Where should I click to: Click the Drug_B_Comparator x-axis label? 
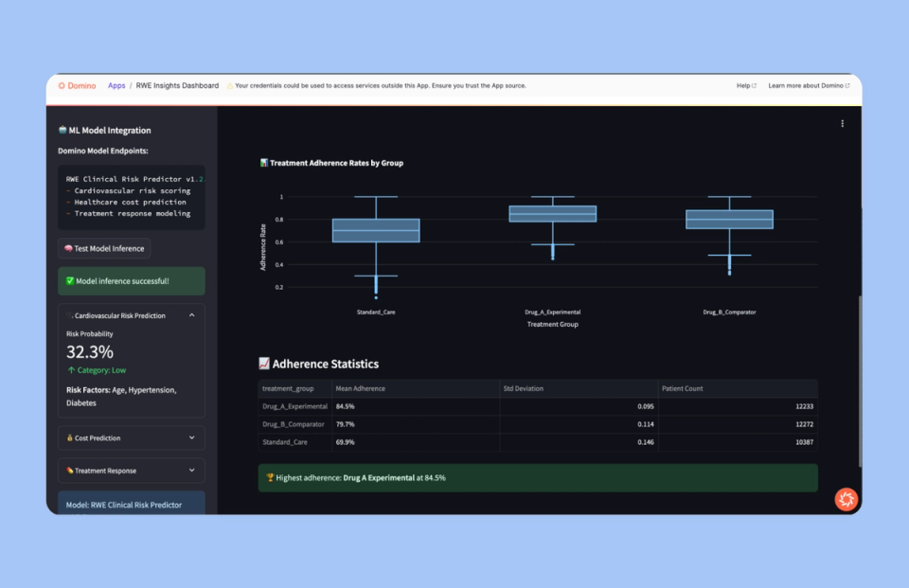pyautogui.click(x=729, y=312)
